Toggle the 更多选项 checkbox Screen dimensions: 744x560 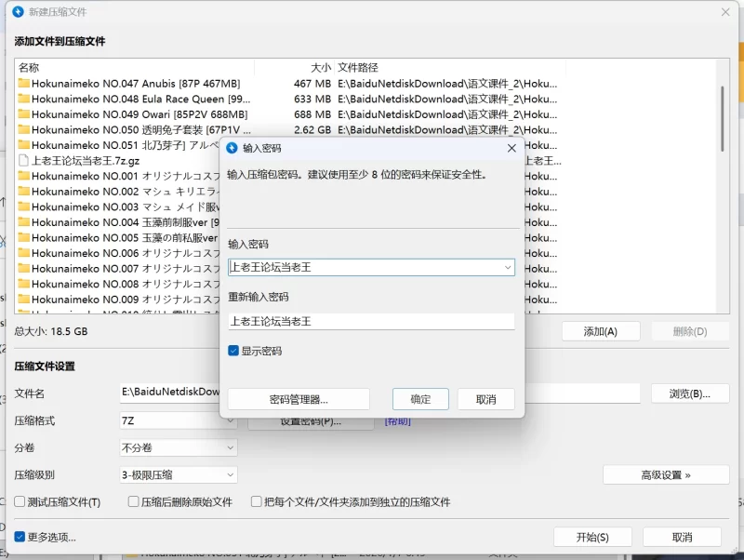pos(20,537)
